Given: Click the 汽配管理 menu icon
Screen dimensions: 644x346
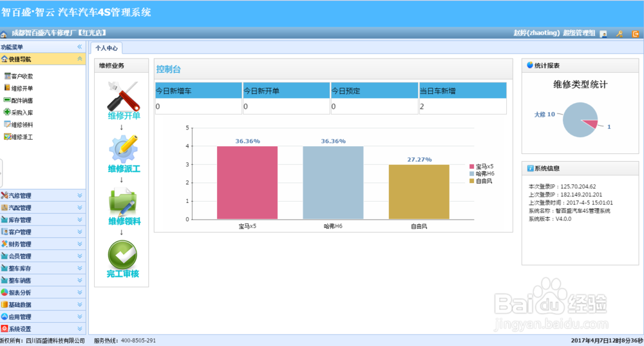Looking at the screenshot, I should [x=5, y=207].
